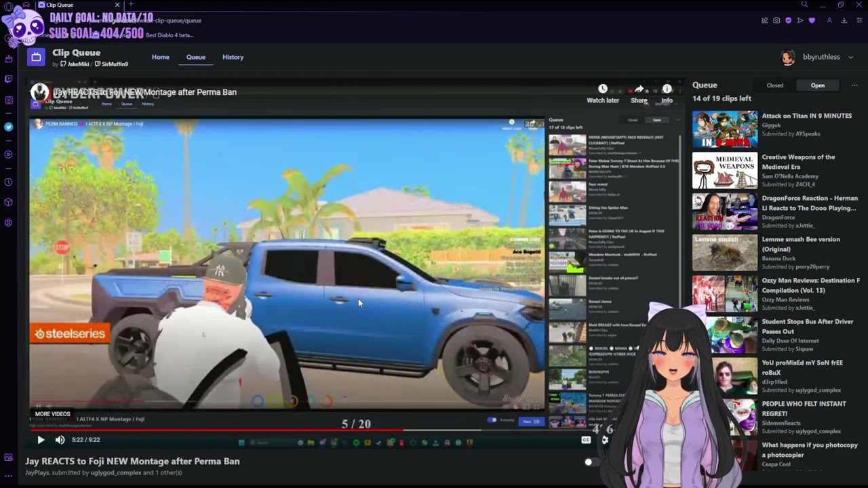Select Ozzy Man Reviews Destination clip
Image resolution: width=868 pixels, height=488 pixels.
point(776,293)
